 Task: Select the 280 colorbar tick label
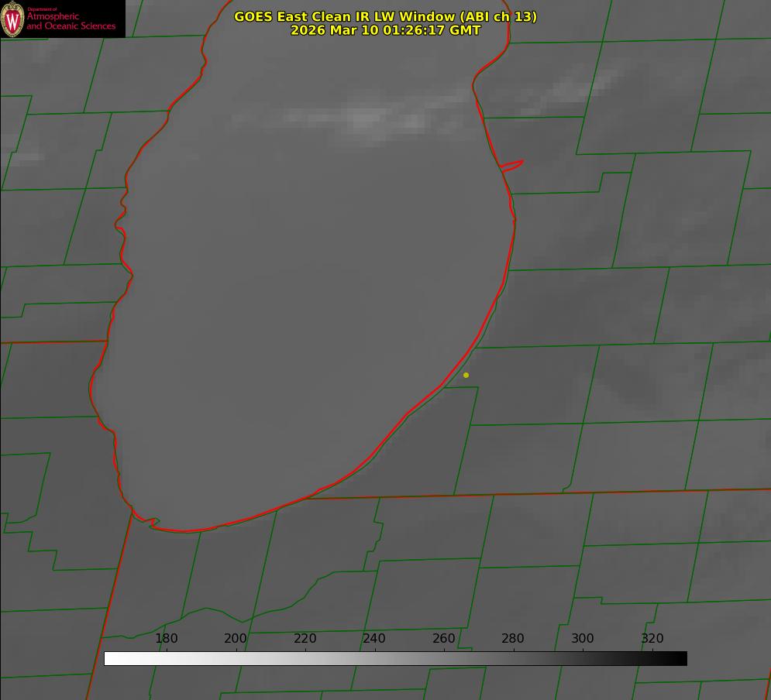point(513,639)
